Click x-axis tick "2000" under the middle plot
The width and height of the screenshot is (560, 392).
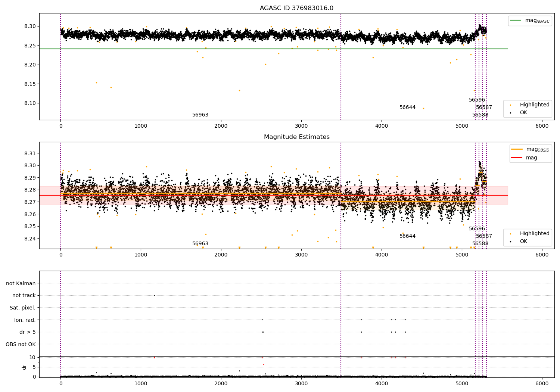[x=221, y=255]
